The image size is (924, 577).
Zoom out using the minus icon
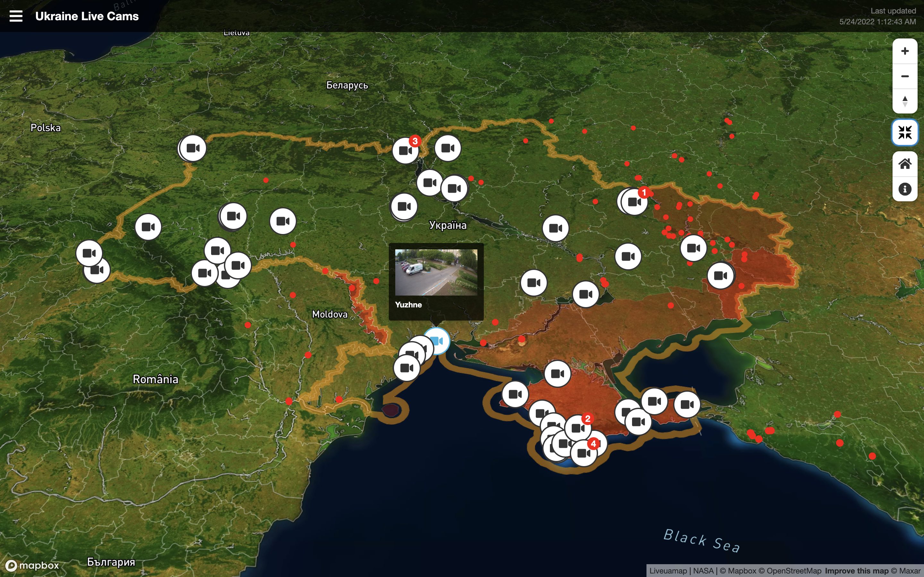tap(905, 76)
